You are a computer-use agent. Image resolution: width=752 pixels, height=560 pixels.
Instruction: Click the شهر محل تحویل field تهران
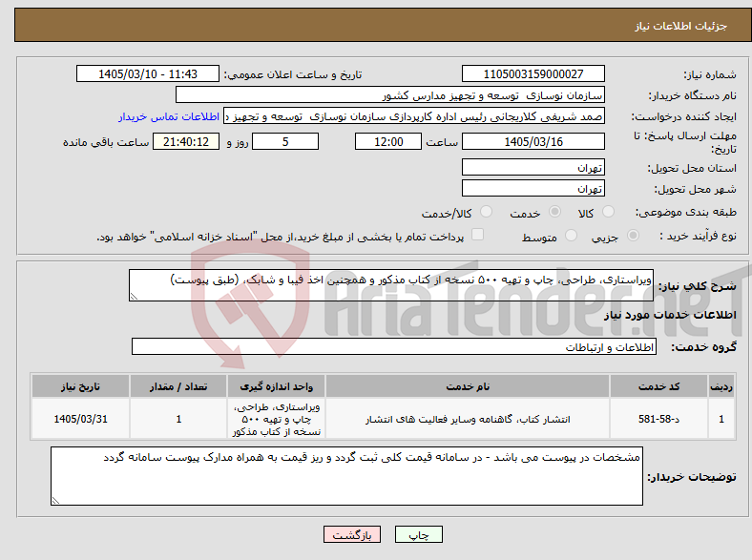(x=533, y=188)
